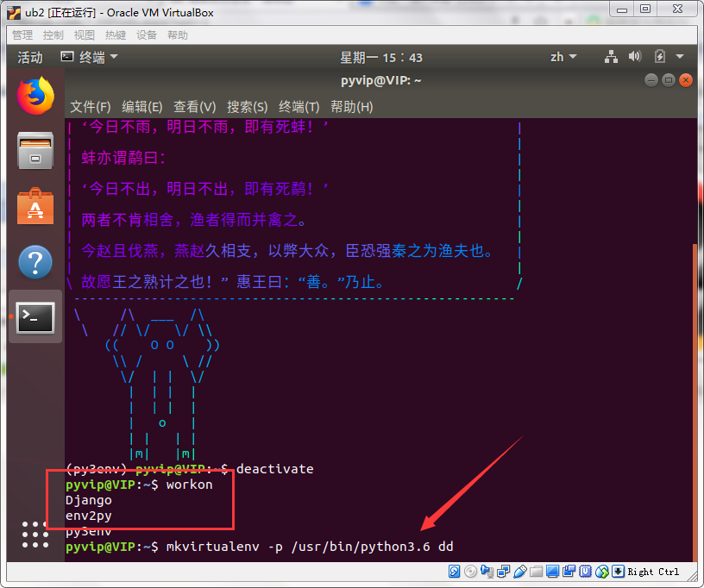Click terminal line 两者不肯相舍，渔者得而并禽之。
The image size is (704, 588).
pyautogui.click(x=194, y=220)
